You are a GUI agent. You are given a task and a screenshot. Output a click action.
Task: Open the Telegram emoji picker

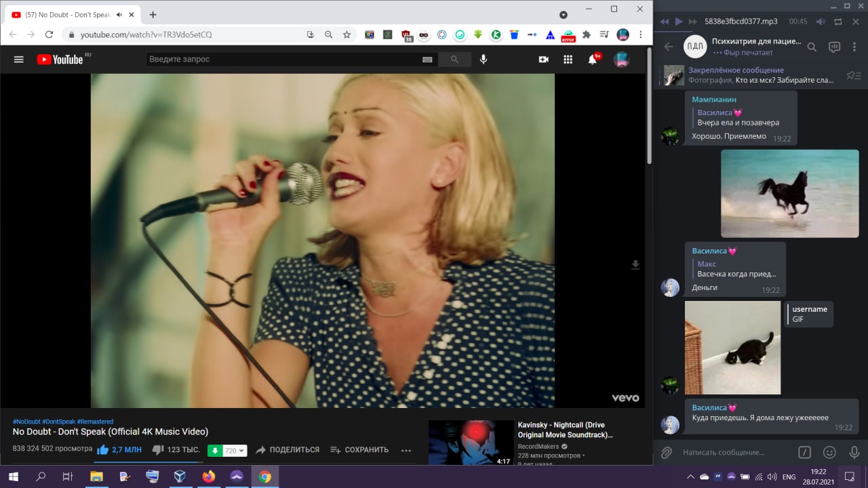pos(829,452)
